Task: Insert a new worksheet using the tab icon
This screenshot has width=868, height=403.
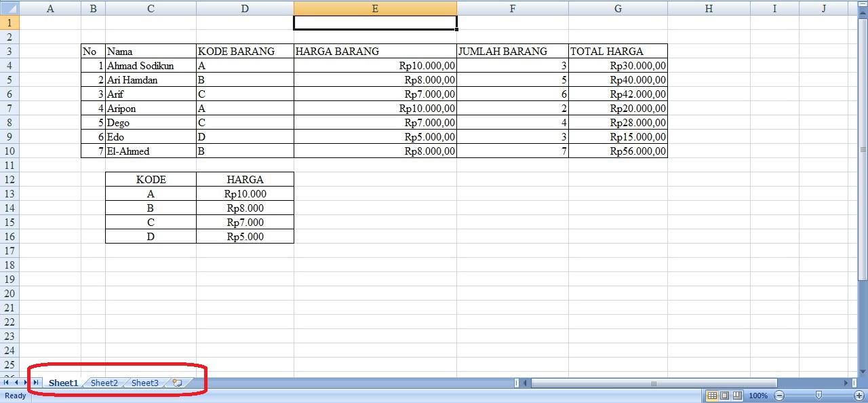Action: [x=178, y=383]
